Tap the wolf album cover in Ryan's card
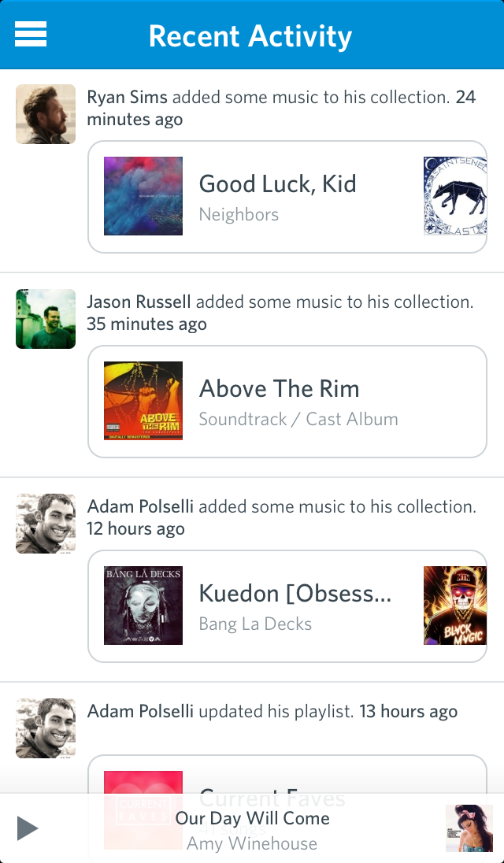The width and height of the screenshot is (504, 863). click(x=454, y=196)
